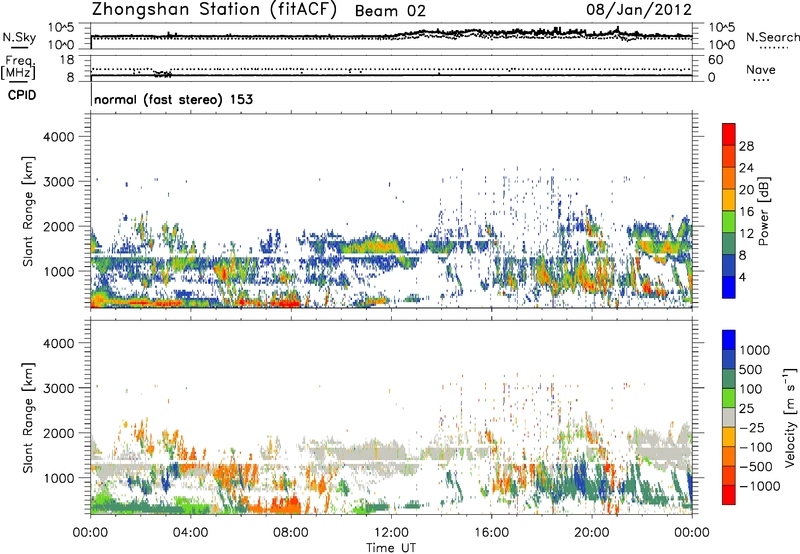800x554 pixels.
Task: Click "4000" tick on the power panel axis
Action: click(x=58, y=137)
